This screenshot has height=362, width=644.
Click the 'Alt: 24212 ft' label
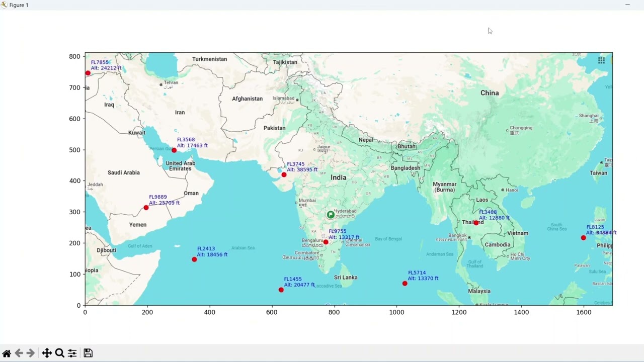106,68
